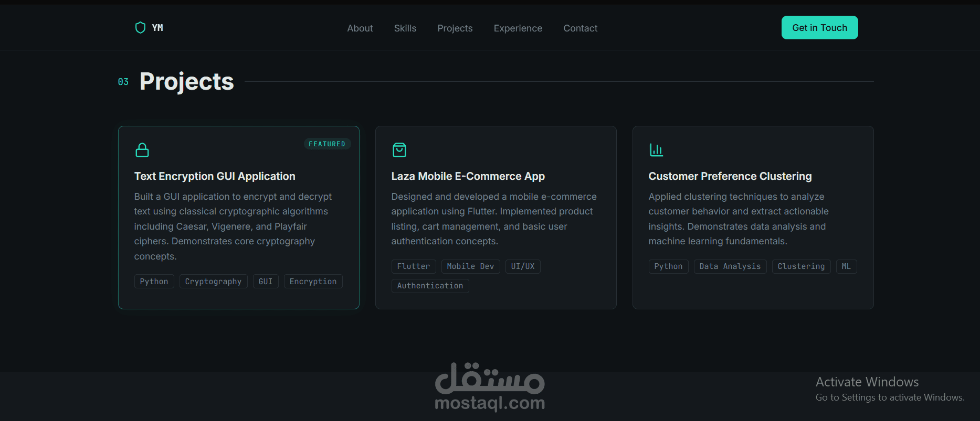This screenshot has width=980, height=421.
Task: Click the Python tag on Clustering card
Action: pyautogui.click(x=669, y=266)
